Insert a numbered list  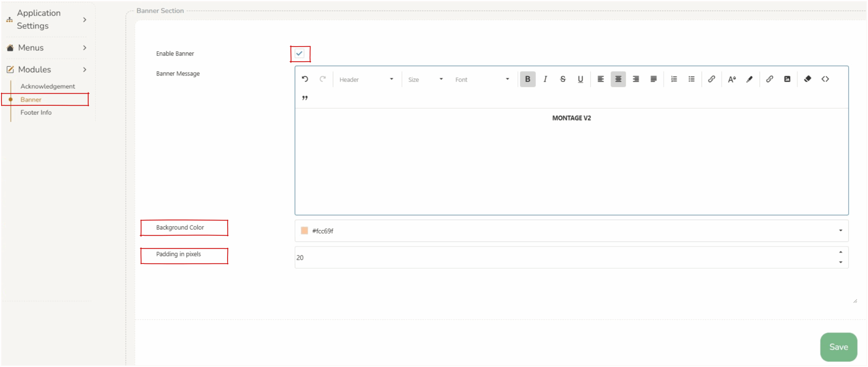(674, 79)
